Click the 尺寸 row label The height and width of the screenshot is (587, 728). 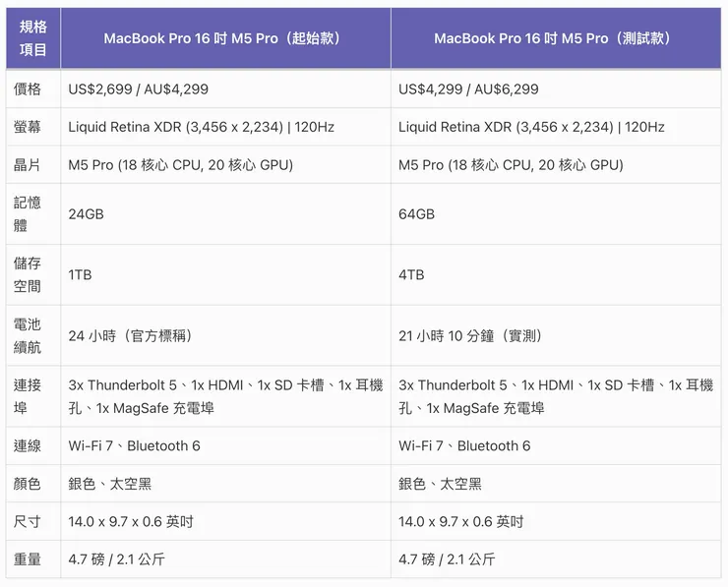[x=29, y=522]
